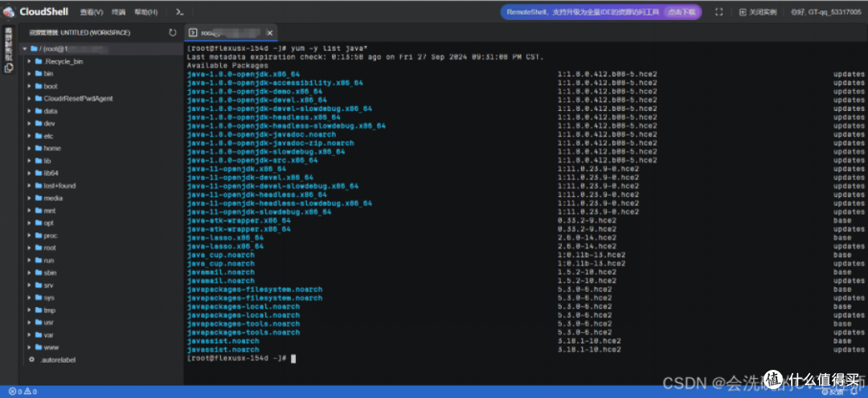Click the java-1.8.0-openjdk-src.x86_64 package line

[x=252, y=161]
